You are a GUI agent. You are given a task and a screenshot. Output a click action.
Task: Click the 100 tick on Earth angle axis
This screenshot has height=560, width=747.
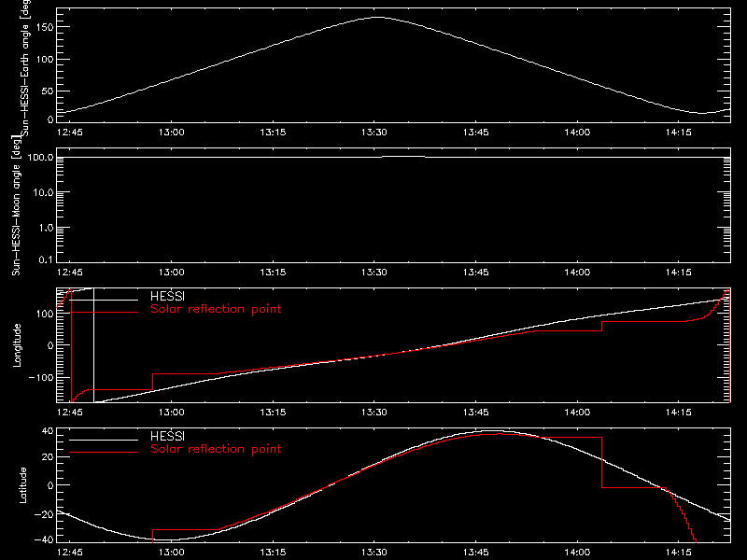click(x=44, y=59)
